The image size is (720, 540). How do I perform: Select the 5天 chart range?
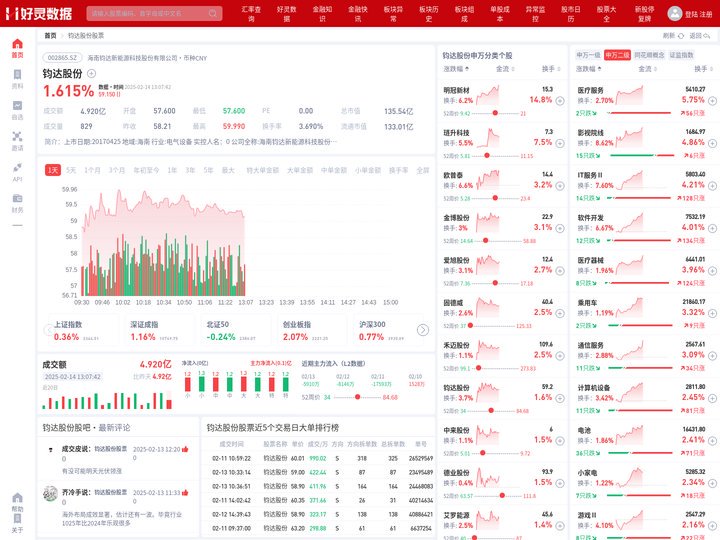pyautogui.click(x=71, y=170)
